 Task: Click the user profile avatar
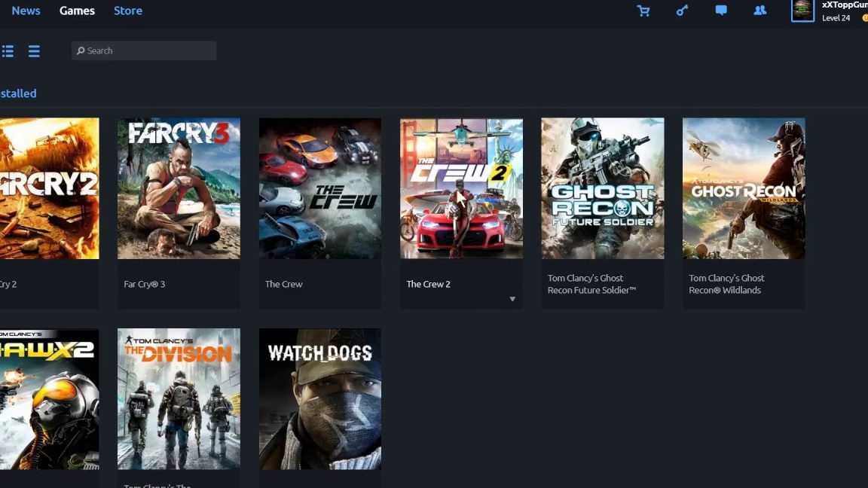[x=802, y=10]
